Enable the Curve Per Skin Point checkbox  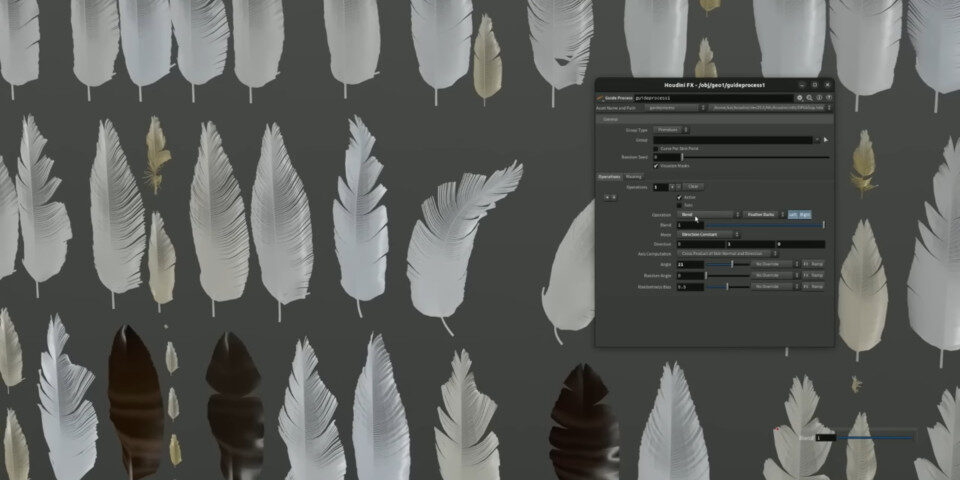point(656,148)
